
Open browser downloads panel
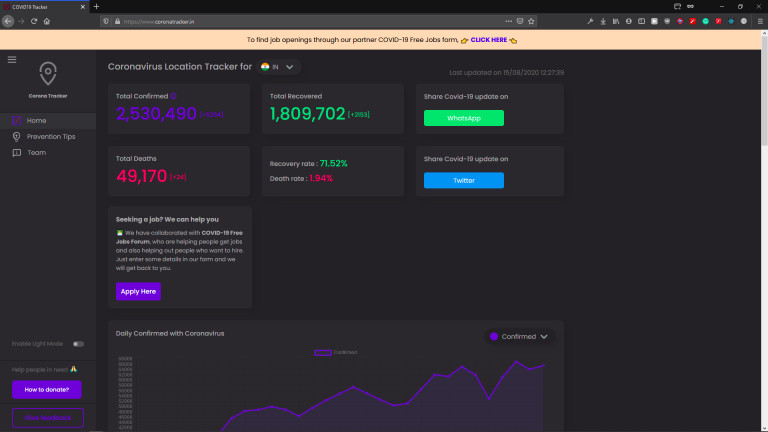(603, 22)
